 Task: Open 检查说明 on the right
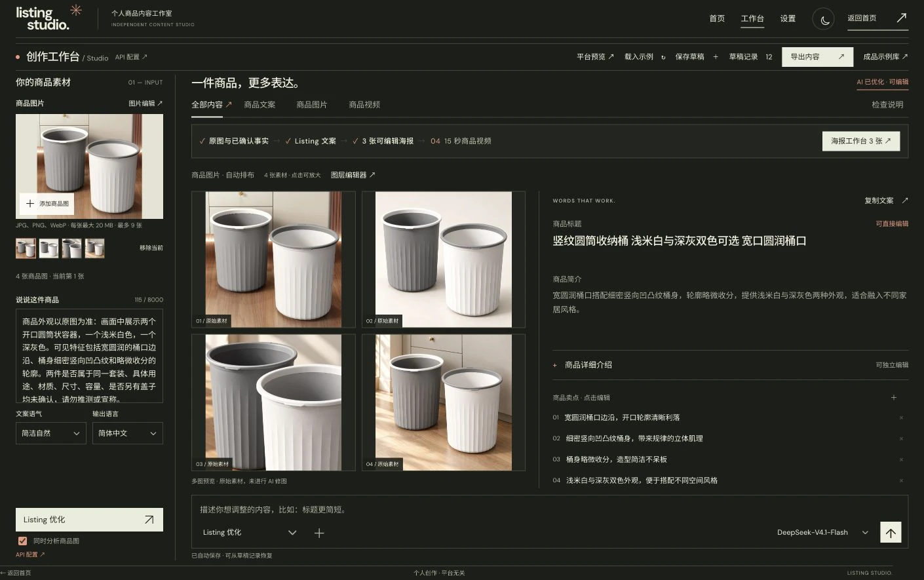tap(887, 105)
